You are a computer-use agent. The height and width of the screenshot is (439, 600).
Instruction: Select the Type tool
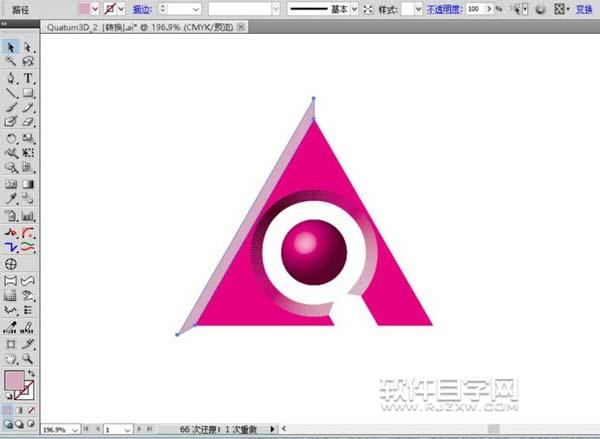pyautogui.click(x=28, y=78)
